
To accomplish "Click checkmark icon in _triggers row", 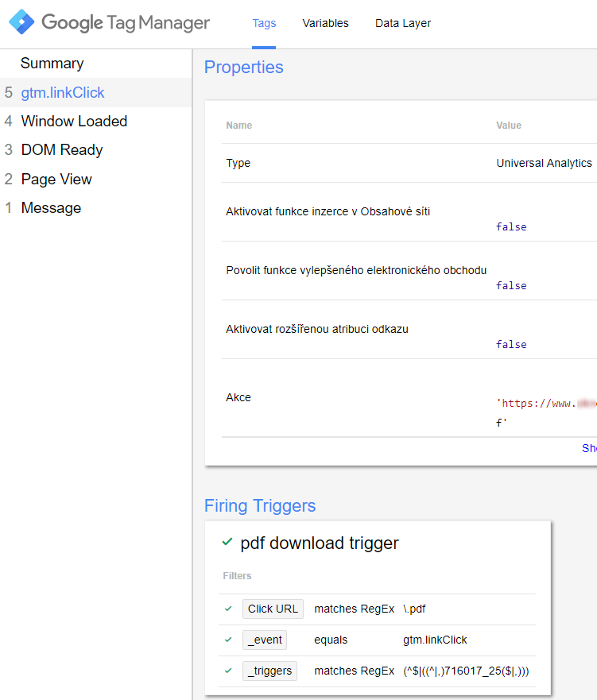I will point(228,671).
